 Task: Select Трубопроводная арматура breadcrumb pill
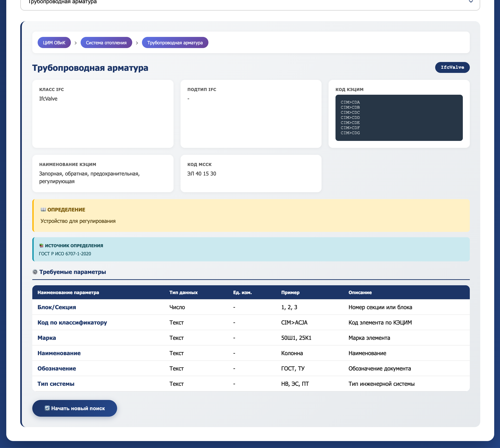click(x=175, y=42)
